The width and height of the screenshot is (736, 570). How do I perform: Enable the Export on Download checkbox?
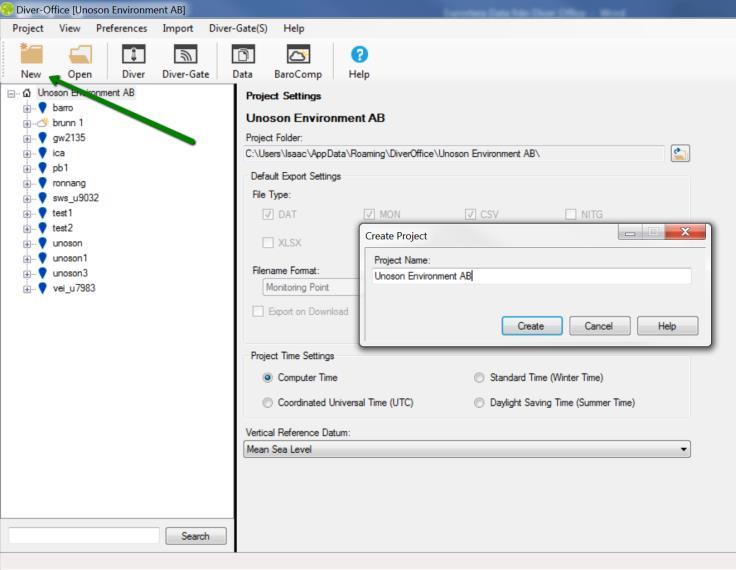(258, 311)
